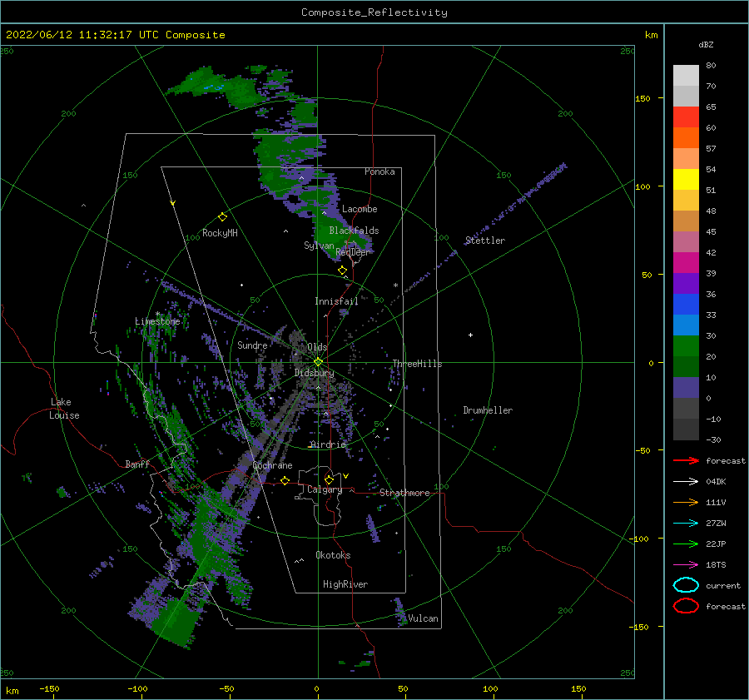The height and width of the screenshot is (700, 749).
Task: Select the red 65 dBZ color swatch
Action: tap(686, 117)
